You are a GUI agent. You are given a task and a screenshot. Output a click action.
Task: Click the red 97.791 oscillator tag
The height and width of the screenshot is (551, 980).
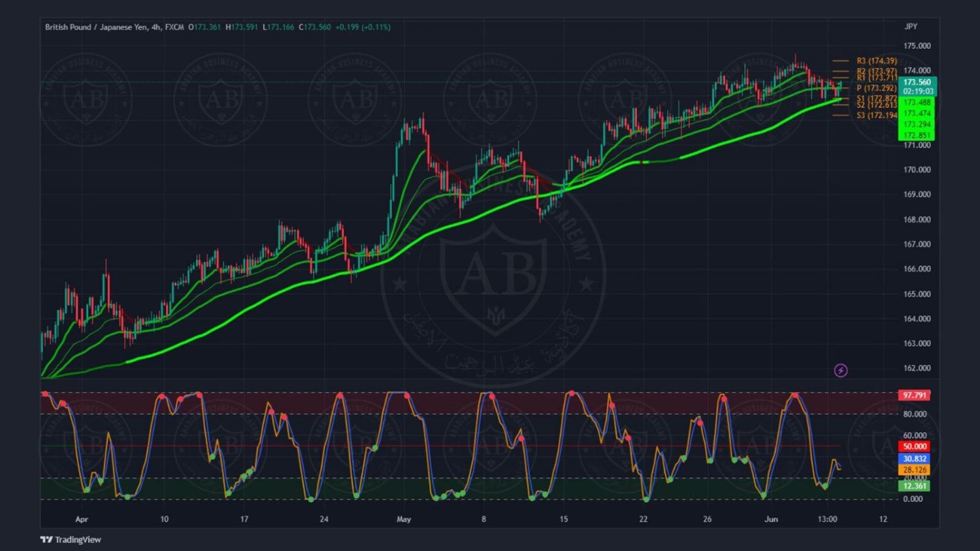point(915,395)
